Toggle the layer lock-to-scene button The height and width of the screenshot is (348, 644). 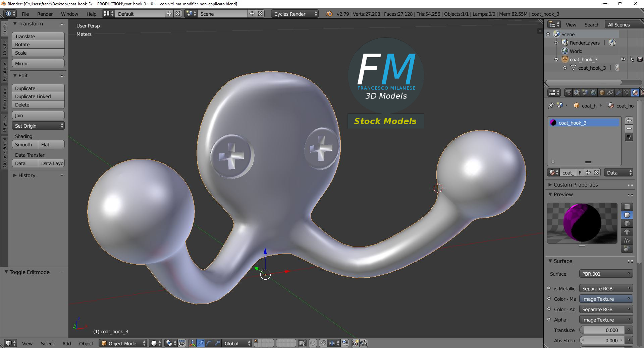pyautogui.click(x=302, y=343)
